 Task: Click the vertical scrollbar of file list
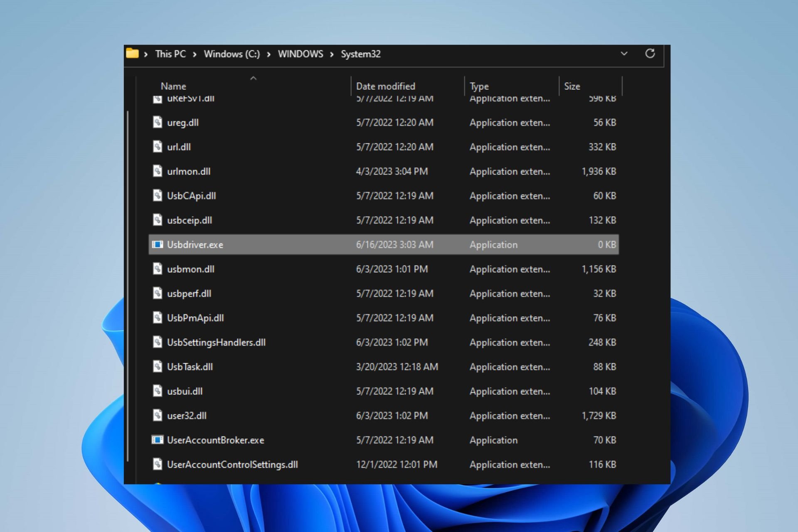point(128,286)
